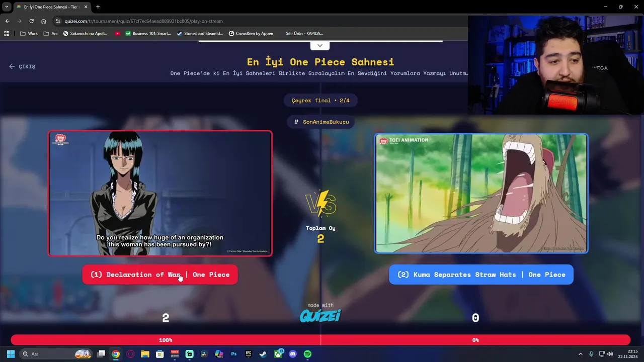
Task: Click the Çeyrek final 2/4 round badge
Action: [320, 101]
